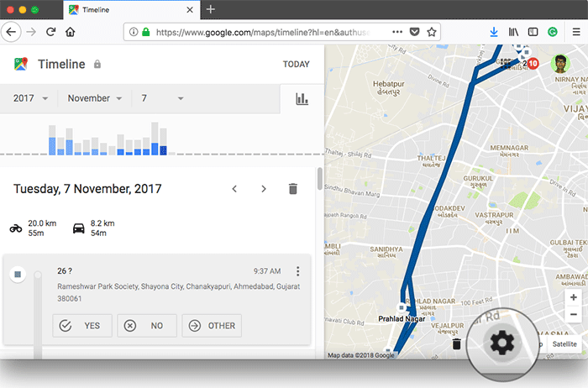
Task: Click the green padlock security icon
Action: coord(146,32)
